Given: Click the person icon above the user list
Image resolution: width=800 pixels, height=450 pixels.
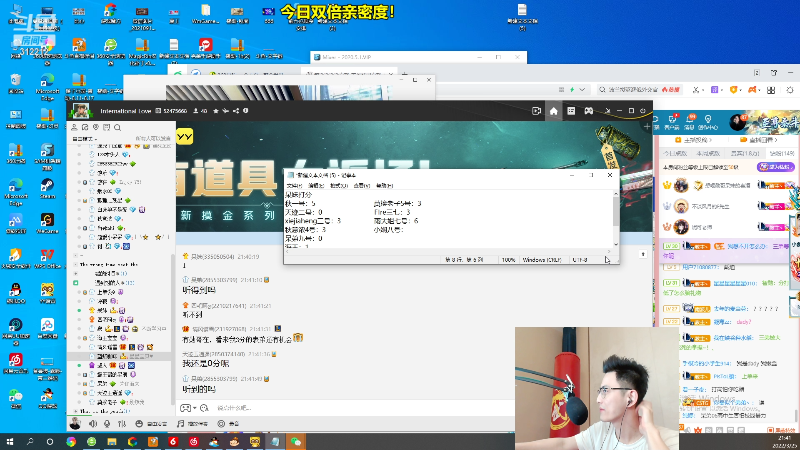Looking at the screenshot, I should pos(74,127).
